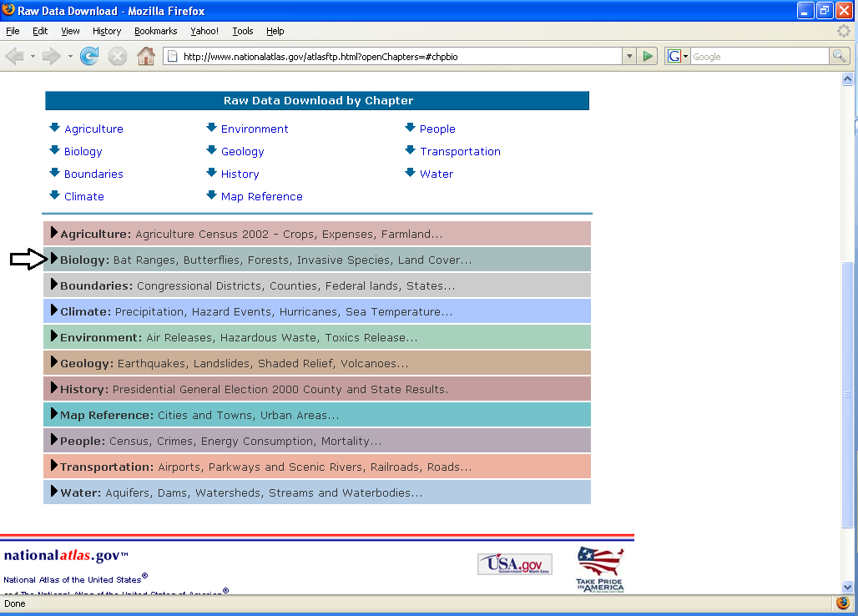Screen dimensions: 858x616
Task: Click the down arrow icon beside People link
Action: point(410,128)
